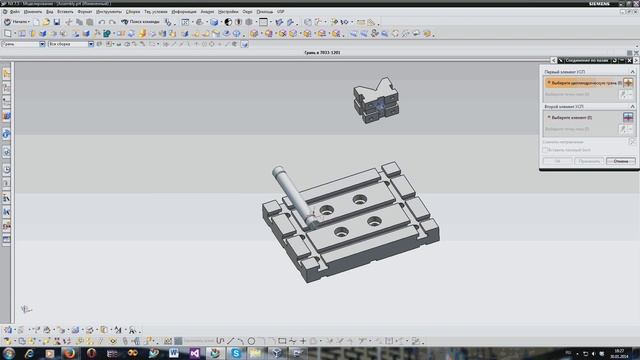640x360 pixels.
Task: Open Поиск команды command finder
Action: coord(140,22)
